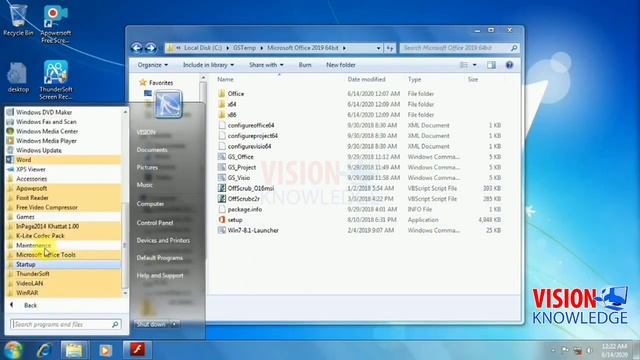
Task: Open Pictures from Start menu
Action: [147, 167]
